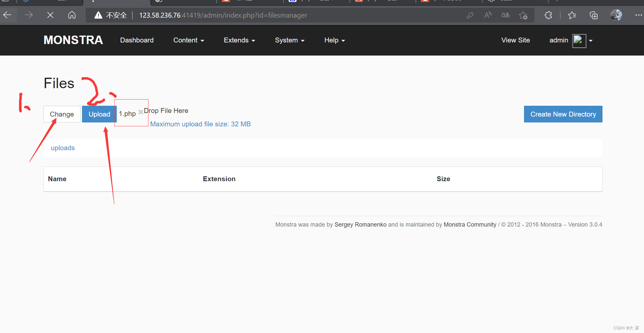
Task: Open the translate page icon
Action: pyautogui.click(x=505, y=15)
